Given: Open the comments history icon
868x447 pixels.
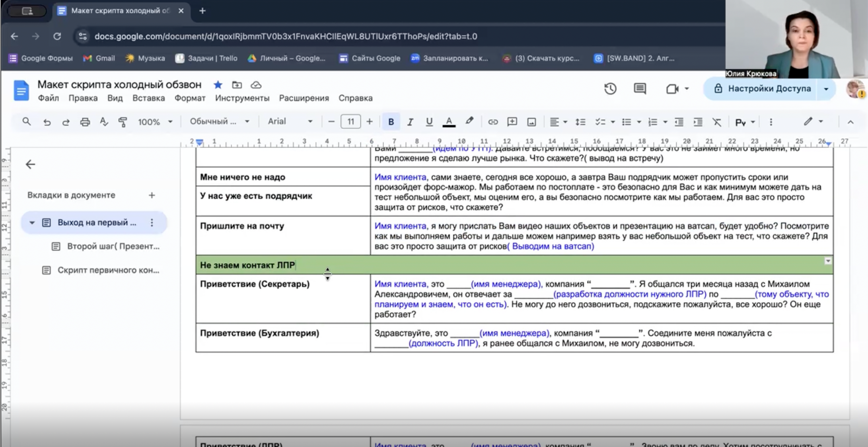Looking at the screenshot, I should [640, 88].
